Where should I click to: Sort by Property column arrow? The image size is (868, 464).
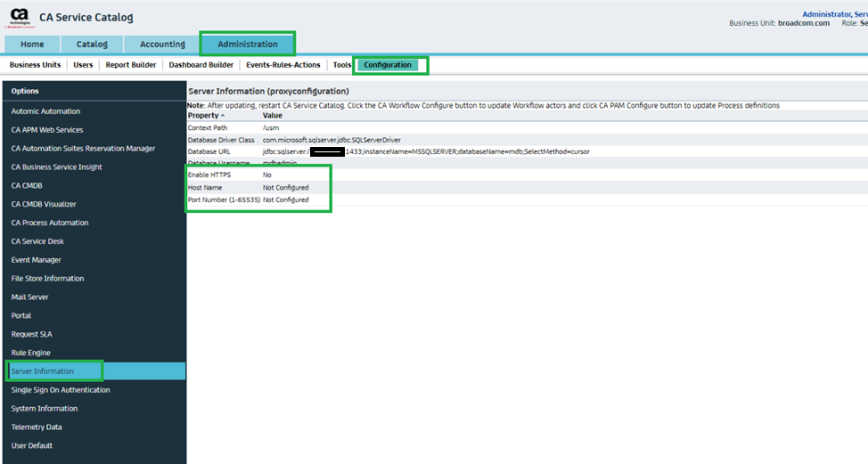pos(223,116)
